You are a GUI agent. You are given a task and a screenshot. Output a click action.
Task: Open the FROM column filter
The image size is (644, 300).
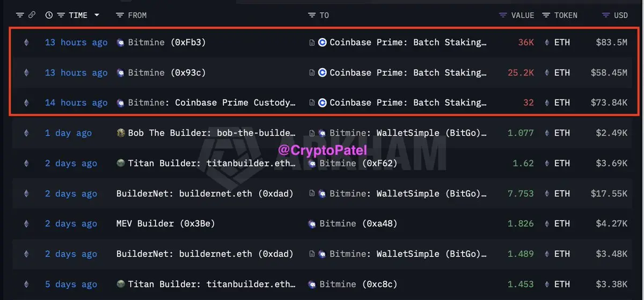[x=120, y=15]
